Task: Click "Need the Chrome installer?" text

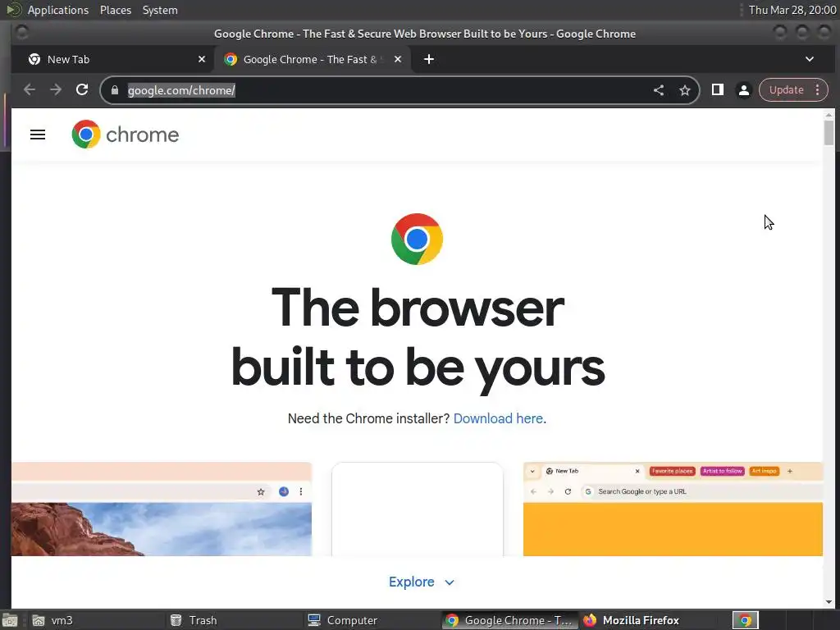Action: click(x=368, y=418)
